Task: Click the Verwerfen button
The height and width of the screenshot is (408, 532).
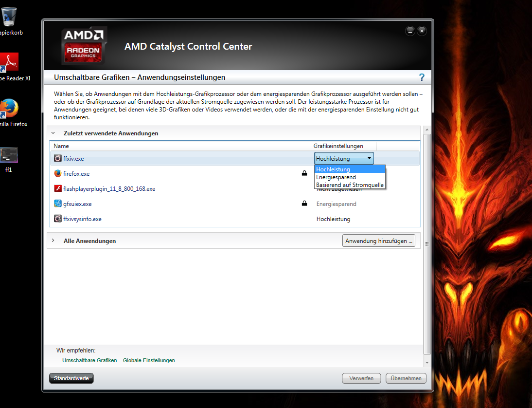Action: 361,378
